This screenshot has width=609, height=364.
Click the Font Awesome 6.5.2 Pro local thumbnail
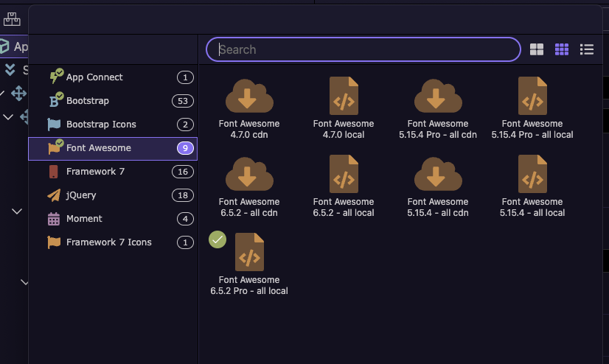click(x=249, y=252)
